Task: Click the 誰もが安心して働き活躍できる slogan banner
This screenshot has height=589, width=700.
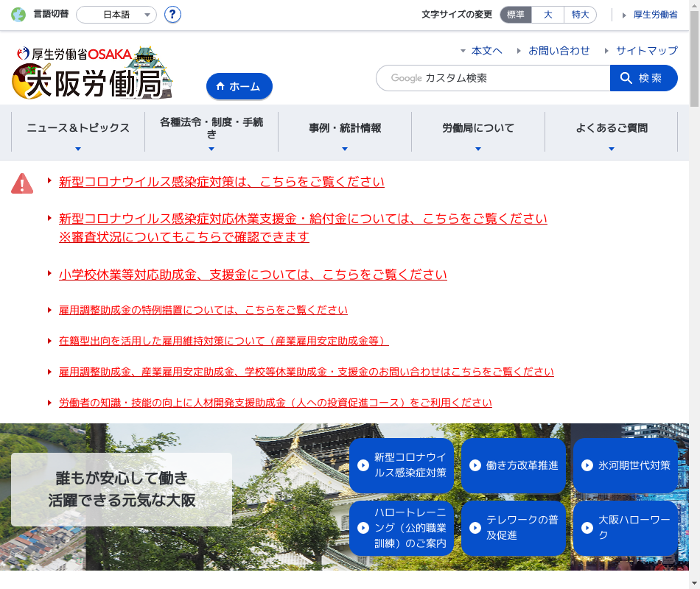Action: (122, 490)
